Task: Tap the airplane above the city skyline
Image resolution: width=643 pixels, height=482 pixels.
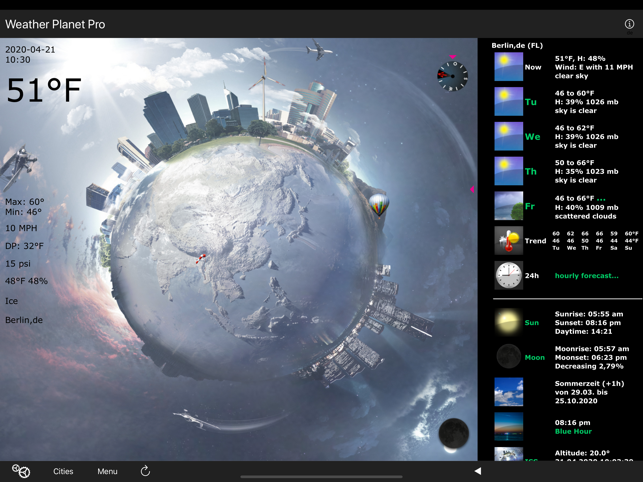Action: [x=318, y=49]
